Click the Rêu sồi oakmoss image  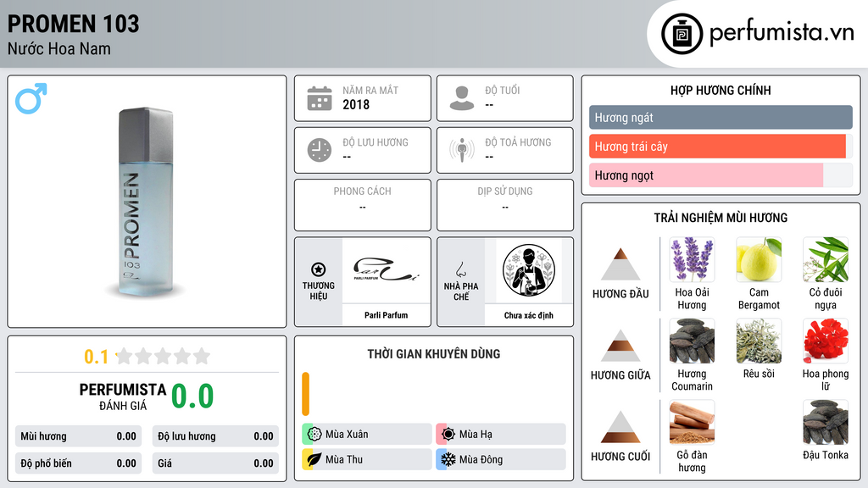[x=759, y=341]
